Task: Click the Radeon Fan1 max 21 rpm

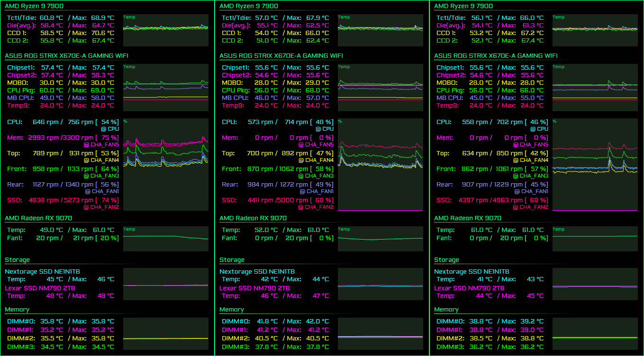Action: click(83, 238)
